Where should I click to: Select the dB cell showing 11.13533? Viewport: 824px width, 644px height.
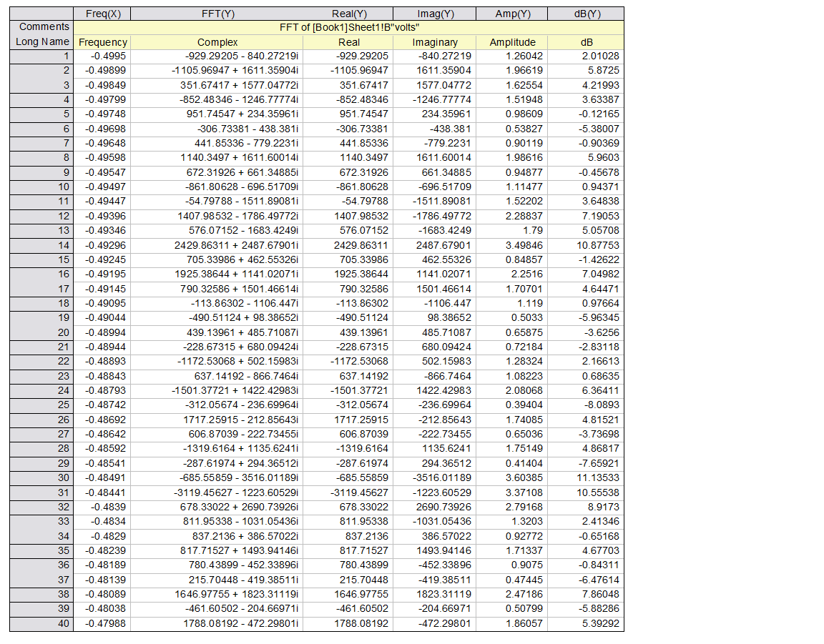click(586, 477)
